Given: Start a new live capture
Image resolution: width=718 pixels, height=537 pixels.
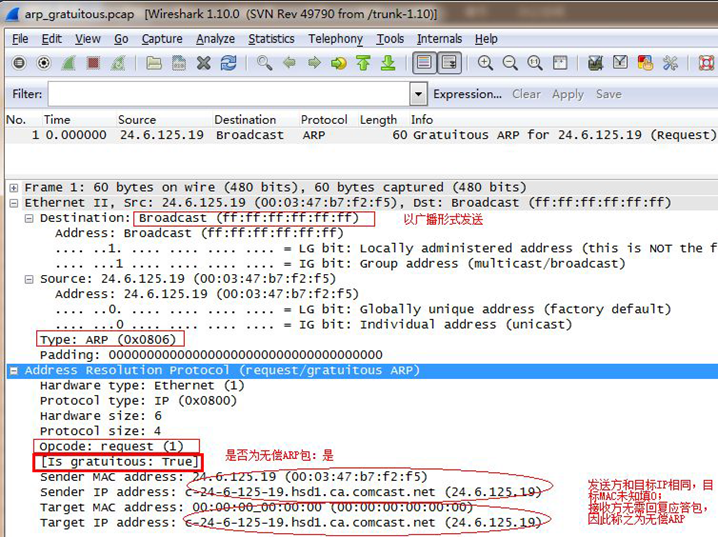Looking at the screenshot, I should pos(69,63).
